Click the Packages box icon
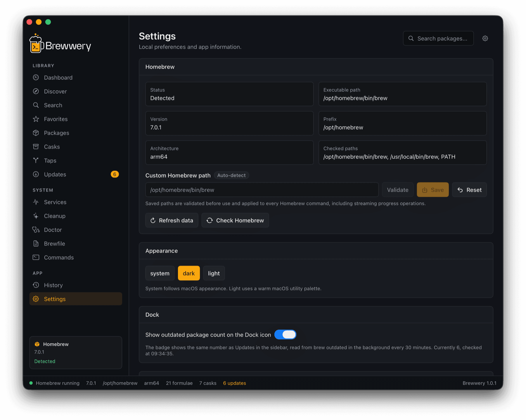The height and width of the screenshot is (420, 526). 36,133
